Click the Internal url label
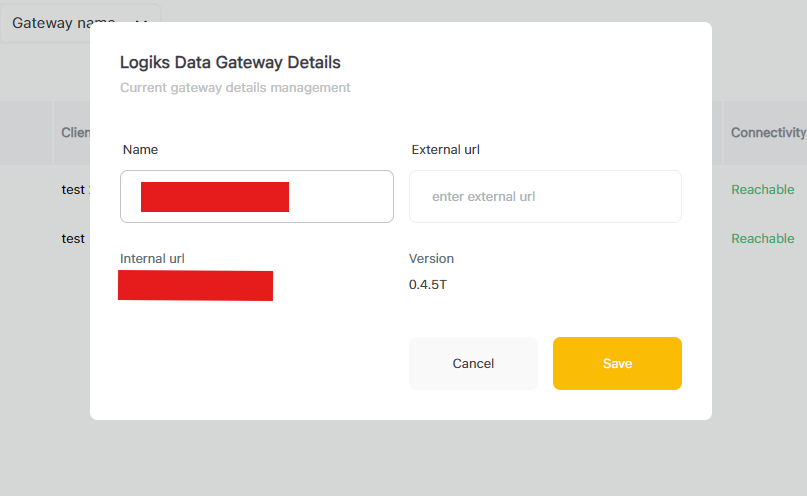This screenshot has width=807, height=496. point(152,258)
